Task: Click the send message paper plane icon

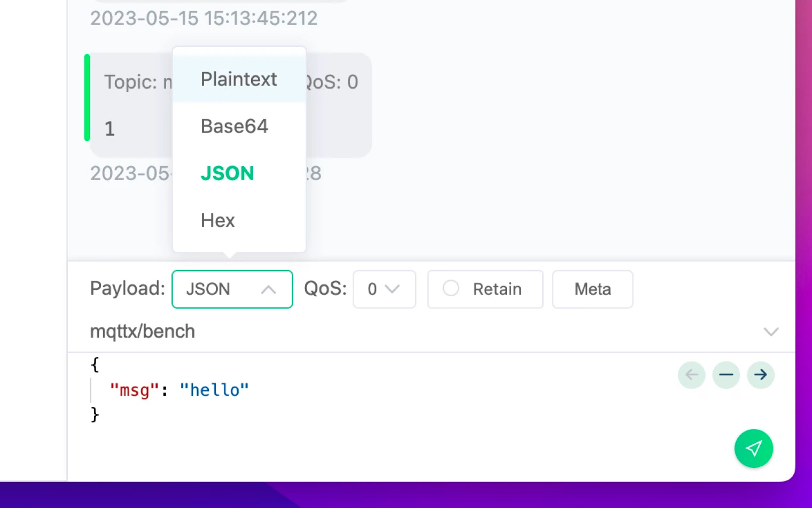Action: pyautogui.click(x=754, y=448)
